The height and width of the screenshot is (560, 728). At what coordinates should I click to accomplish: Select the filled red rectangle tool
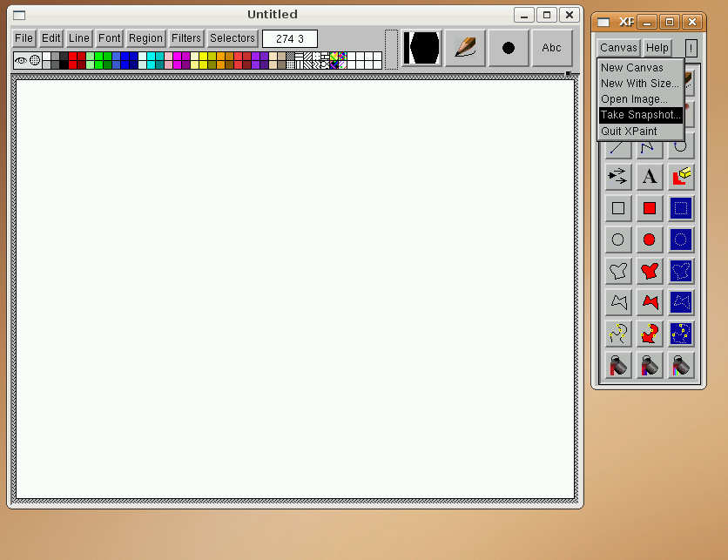pyautogui.click(x=650, y=208)
